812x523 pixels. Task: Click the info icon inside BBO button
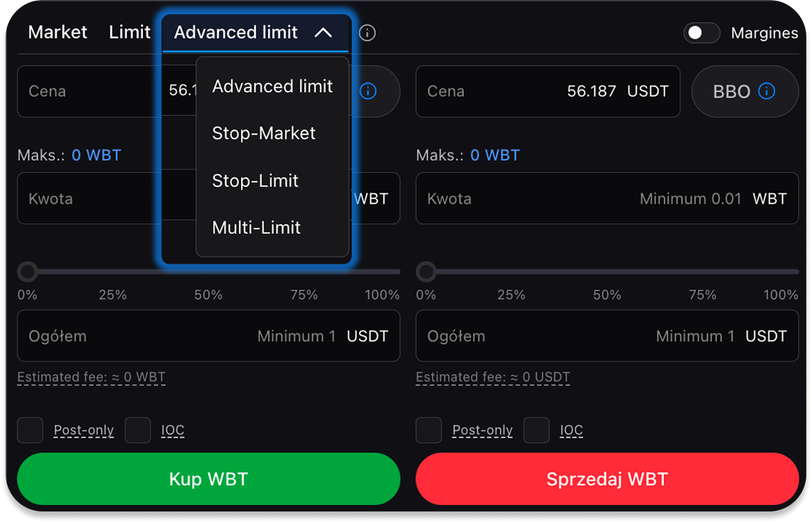(766, 91)
